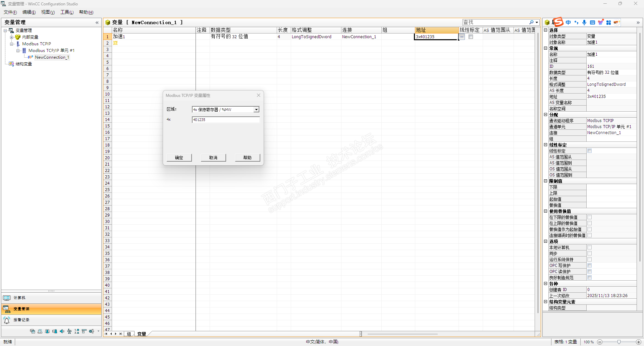Click the Sogou microphone voice input icon
The height and width of the screenshot is (346, 644).
584,22
